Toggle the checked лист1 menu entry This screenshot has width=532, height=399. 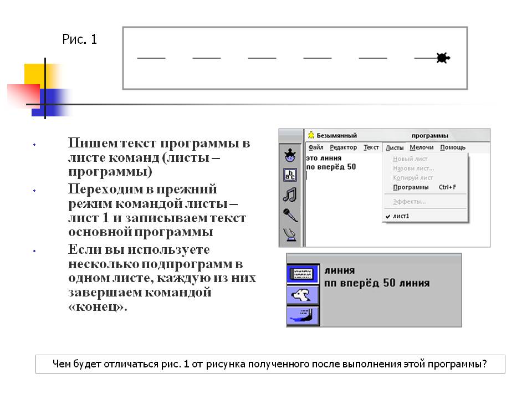pyautogui.click(x=402, y=216)
